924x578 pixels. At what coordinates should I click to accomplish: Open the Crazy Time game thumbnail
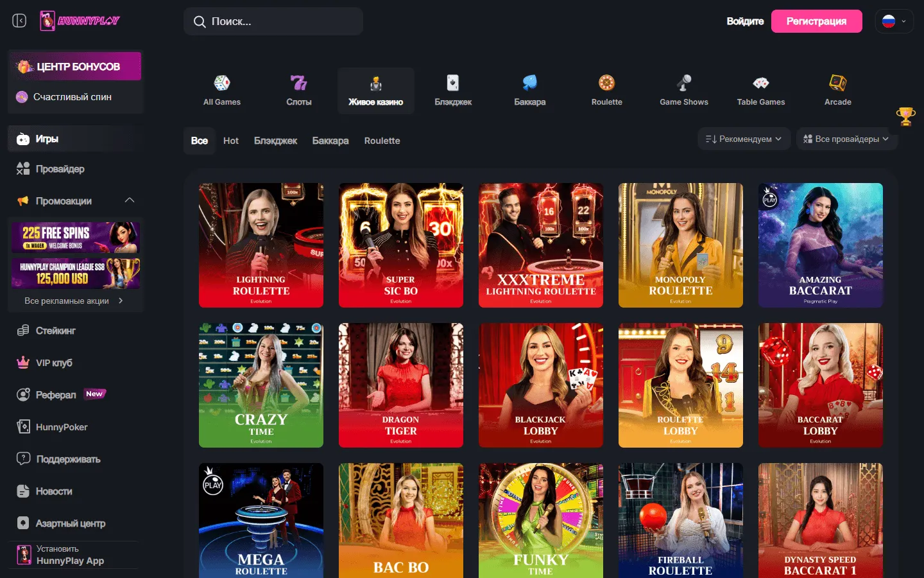tap(261, 385)
